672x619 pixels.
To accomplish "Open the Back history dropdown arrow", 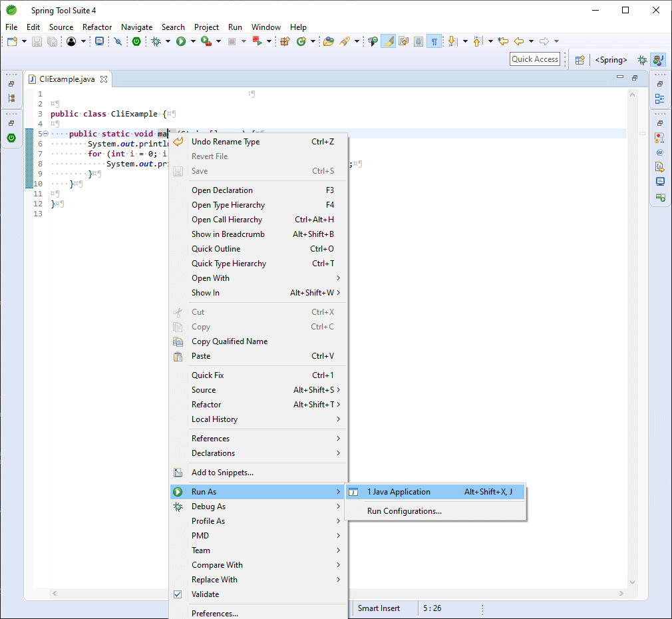I will coord(531,41).
